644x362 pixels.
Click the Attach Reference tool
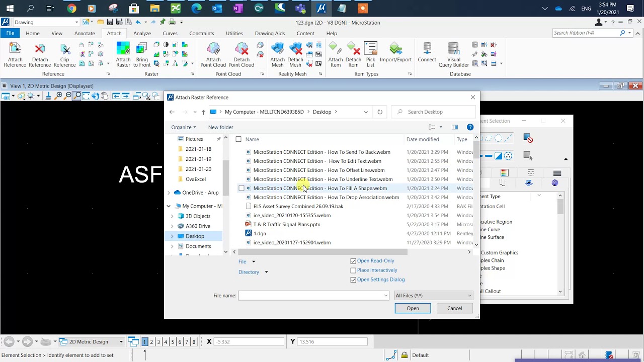(x=15, y=55)
